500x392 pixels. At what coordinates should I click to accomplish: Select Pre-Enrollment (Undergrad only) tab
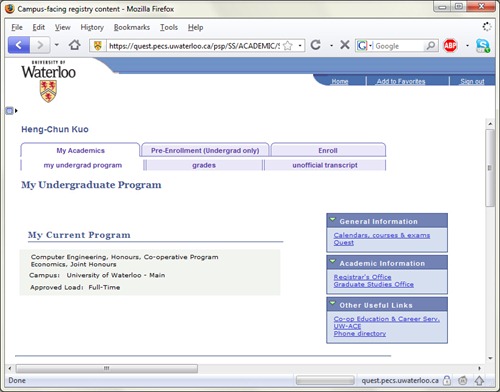click(205, 150)
